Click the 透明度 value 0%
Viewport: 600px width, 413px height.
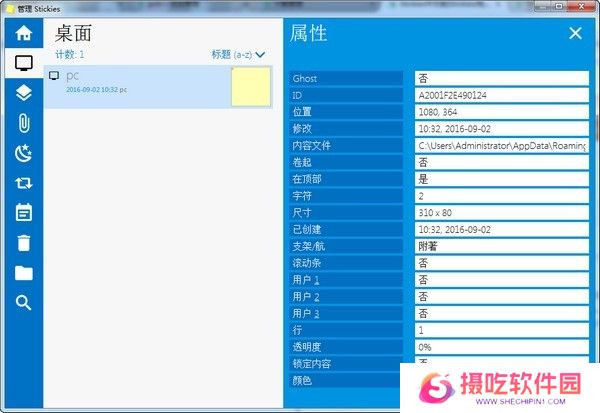[x=501, y=347]
